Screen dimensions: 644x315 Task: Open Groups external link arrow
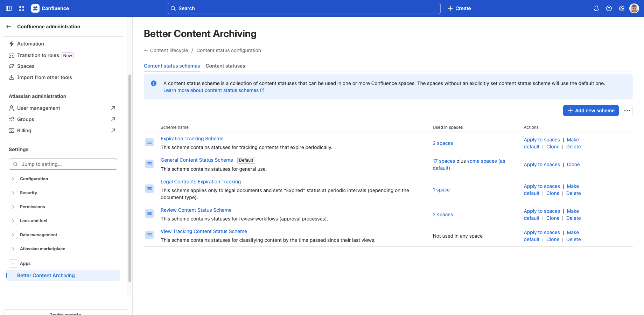point(113,119)
